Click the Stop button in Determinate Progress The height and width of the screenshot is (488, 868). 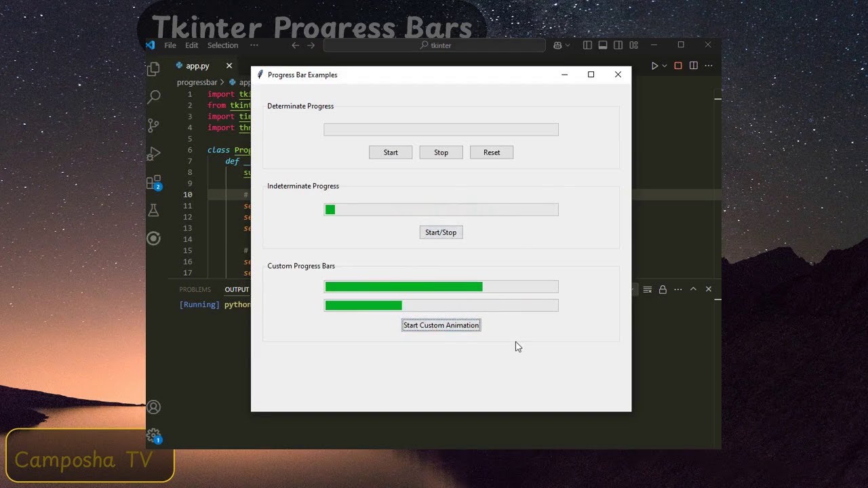(x=441, y=152)
